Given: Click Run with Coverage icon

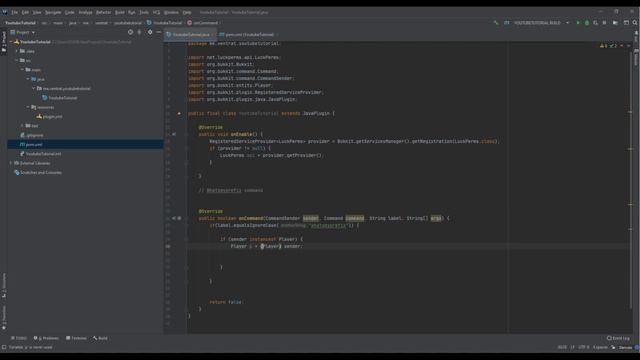Looking at the screenshot, I should 596,23.
